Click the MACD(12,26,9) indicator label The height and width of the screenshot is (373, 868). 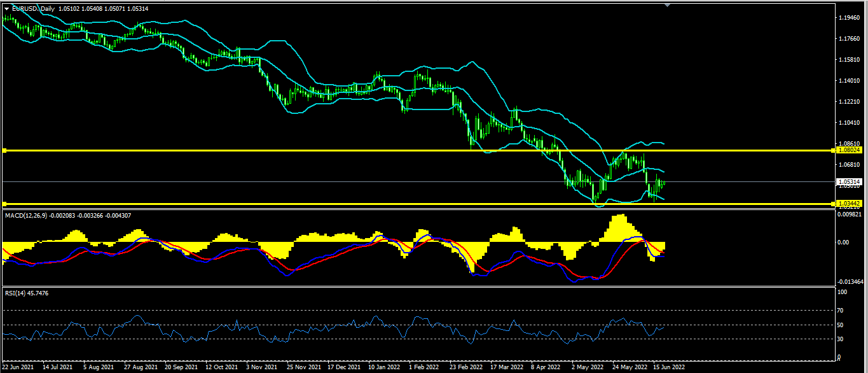point(26,216)
